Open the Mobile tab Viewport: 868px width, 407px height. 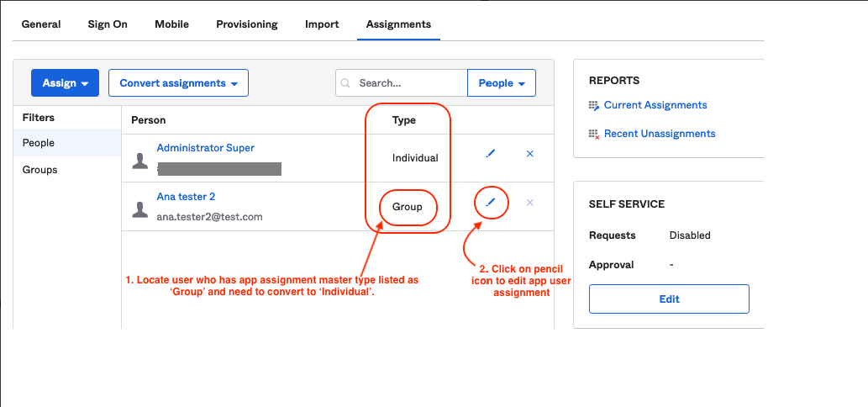171,24
